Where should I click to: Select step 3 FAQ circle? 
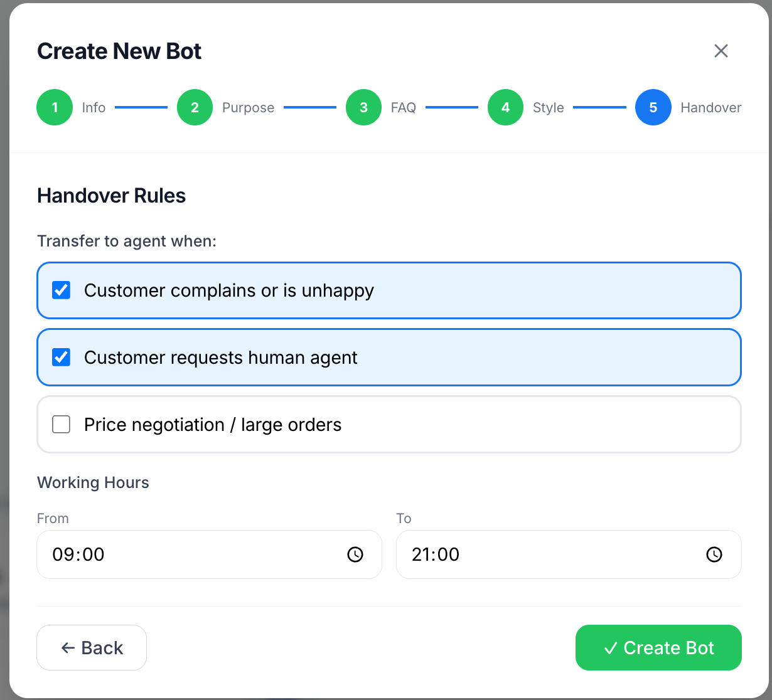(x=363, y=107)
